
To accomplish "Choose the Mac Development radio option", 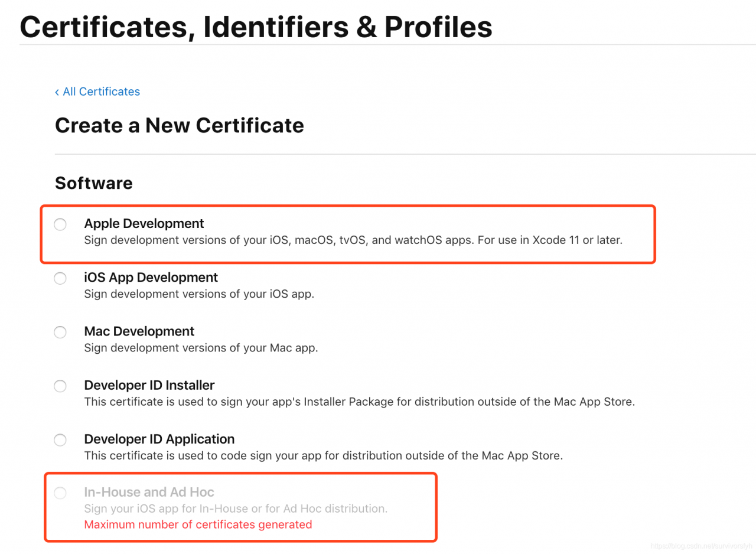I will pos(60,332).
